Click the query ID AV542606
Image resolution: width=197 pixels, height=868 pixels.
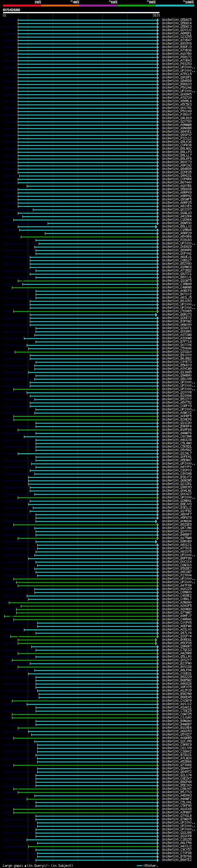click(x=11, y=10)
